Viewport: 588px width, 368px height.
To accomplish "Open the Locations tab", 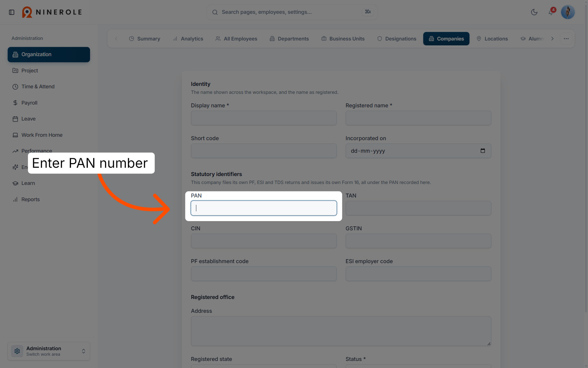I will [x=492, y=39].
